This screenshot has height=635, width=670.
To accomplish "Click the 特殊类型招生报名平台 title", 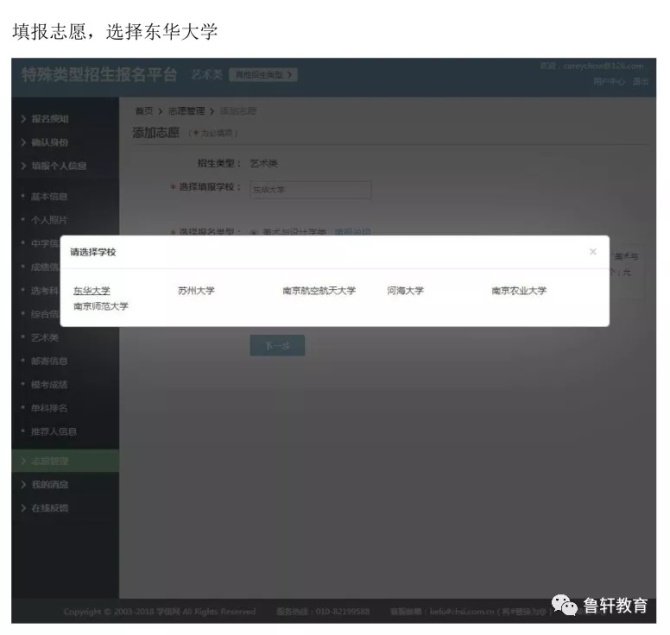I will pyautogui.click(x=99, y=74).
